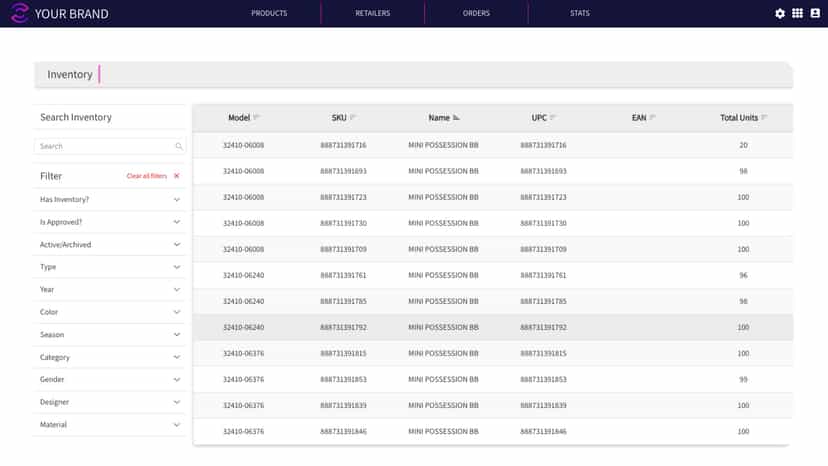Sort by EAN column icon
This screenshot has height=466, width=828.
click(x=653, y=117)
